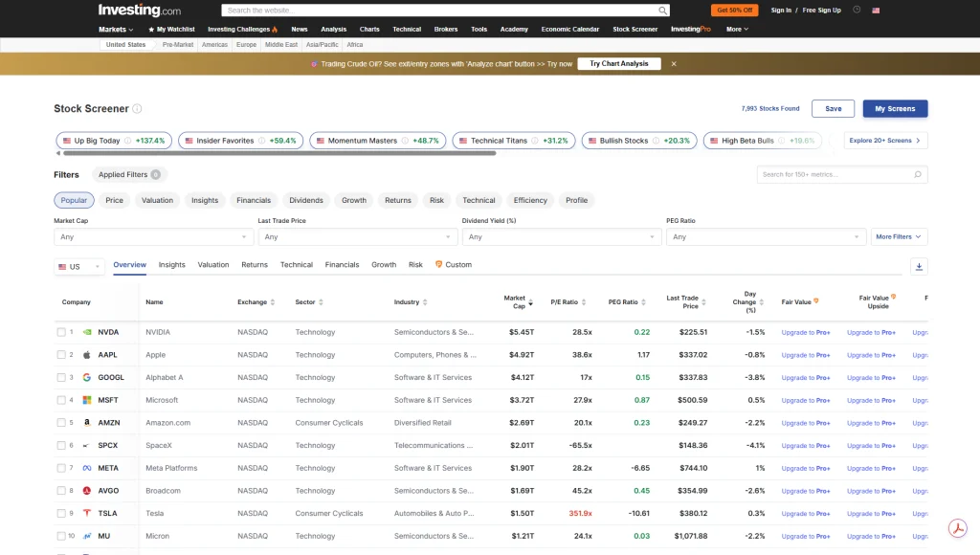
Task: Click the Pro icon beside Fair Value header
Action: [x=816, y=300]
